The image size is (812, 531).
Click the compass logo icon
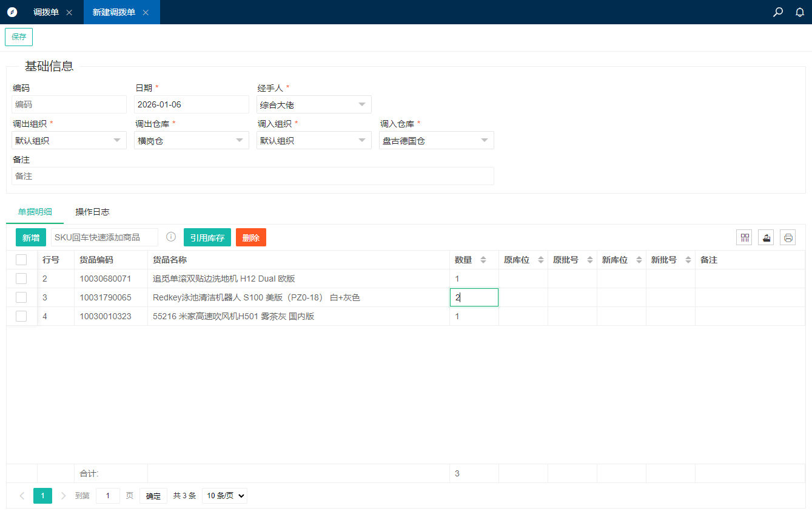(12, 12)
